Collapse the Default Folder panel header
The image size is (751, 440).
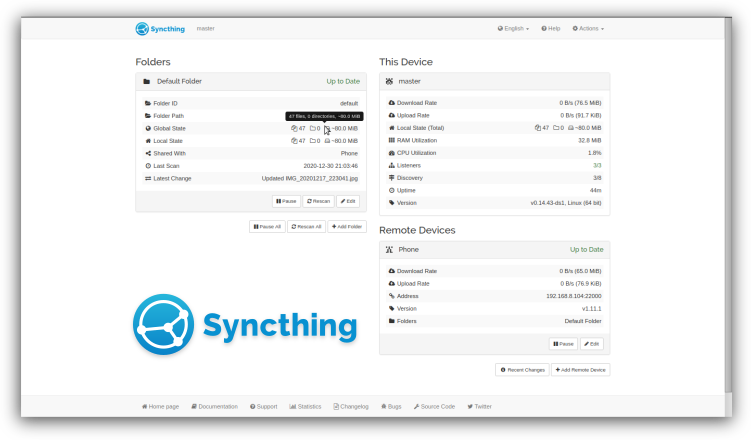click(251, 81)
